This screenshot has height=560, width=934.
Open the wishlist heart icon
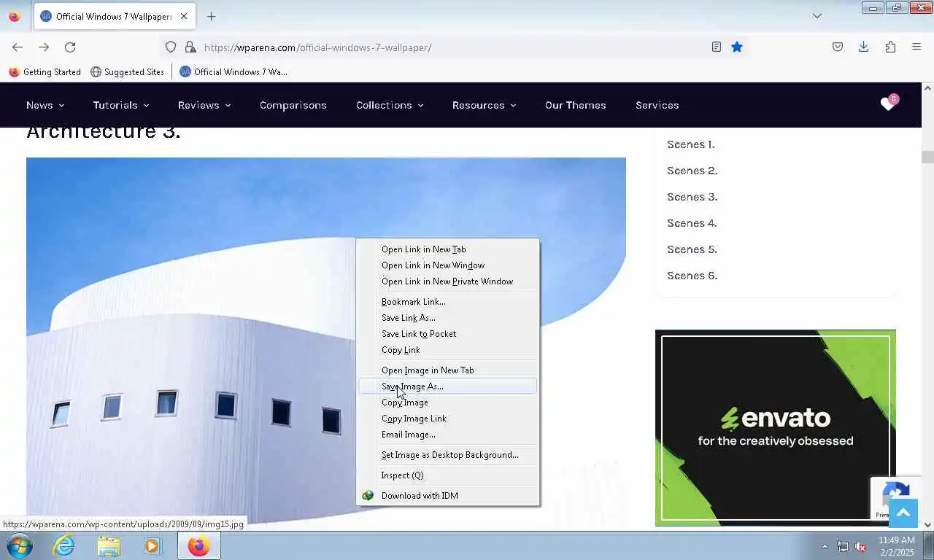click(888, 104)
